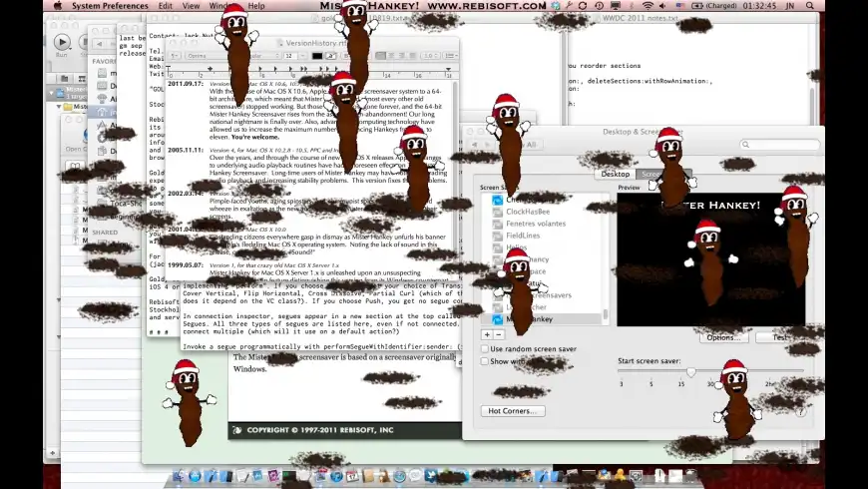Open Hot Corners settings
Image resolution: width=868 pixels, height=489 pixels.
[513, 411]
